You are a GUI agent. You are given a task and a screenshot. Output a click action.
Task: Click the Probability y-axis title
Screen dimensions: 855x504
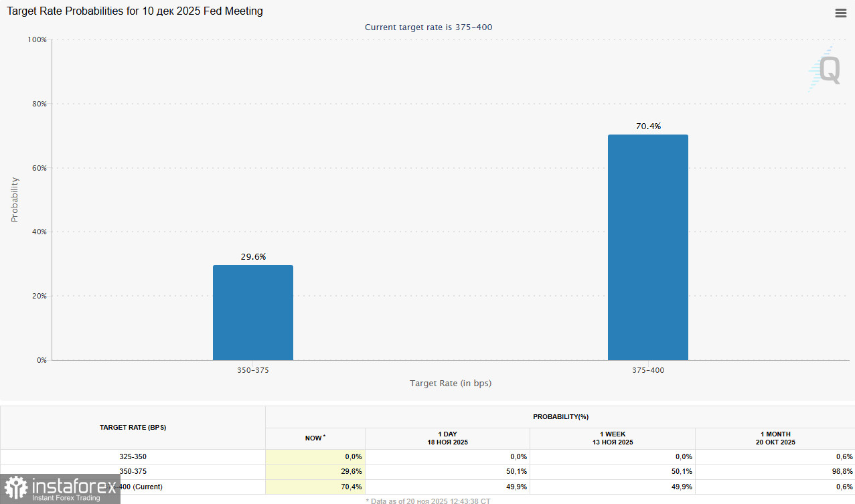tap(14, 199)
